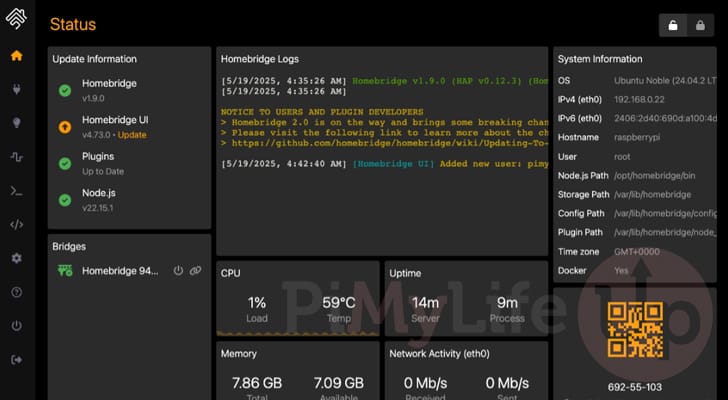Click the pairing PIN 692-55-103

point(635,387)
